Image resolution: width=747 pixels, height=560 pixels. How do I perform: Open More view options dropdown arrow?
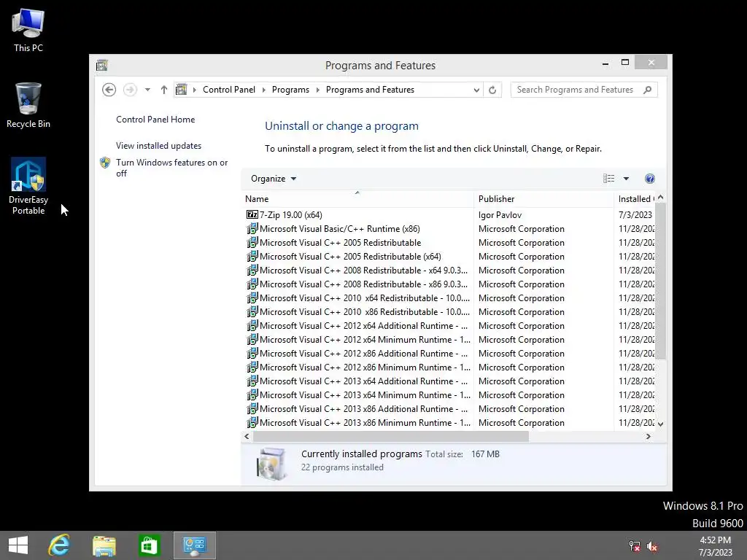(626, 179)
